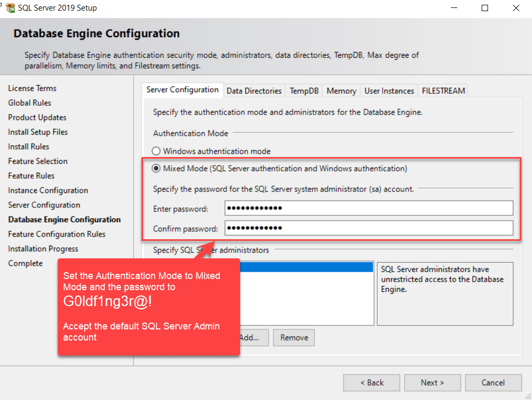Switch to the Data Directories tab

(254, 90)
